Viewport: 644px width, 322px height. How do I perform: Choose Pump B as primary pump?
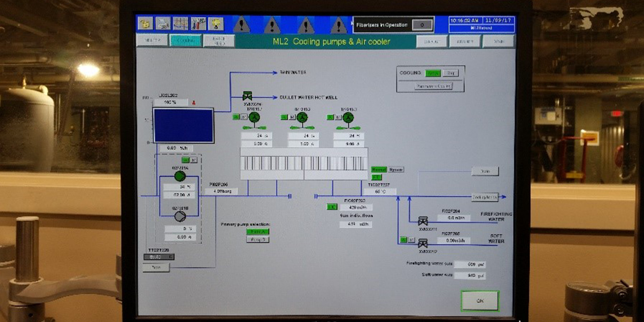pos(258,240)
